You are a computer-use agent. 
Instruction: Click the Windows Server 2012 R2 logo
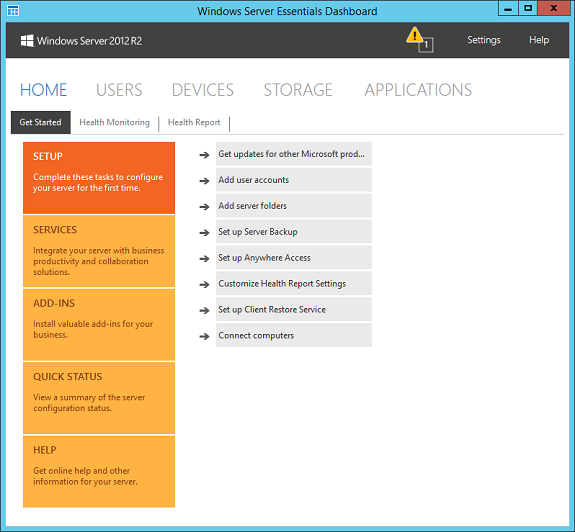click(x=81, y=41)
